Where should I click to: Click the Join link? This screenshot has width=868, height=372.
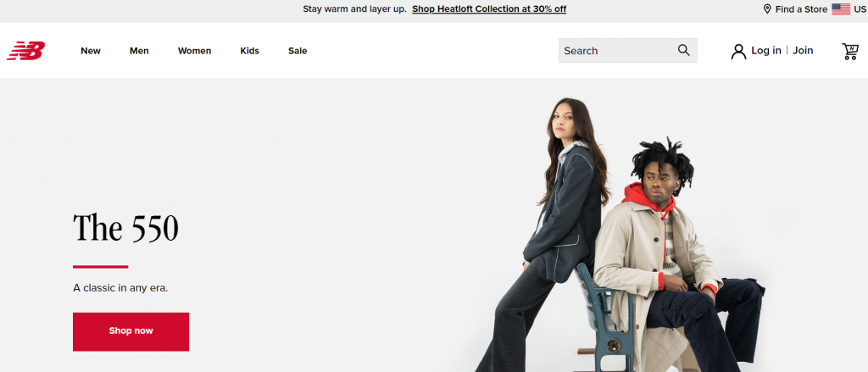point(803,50)
